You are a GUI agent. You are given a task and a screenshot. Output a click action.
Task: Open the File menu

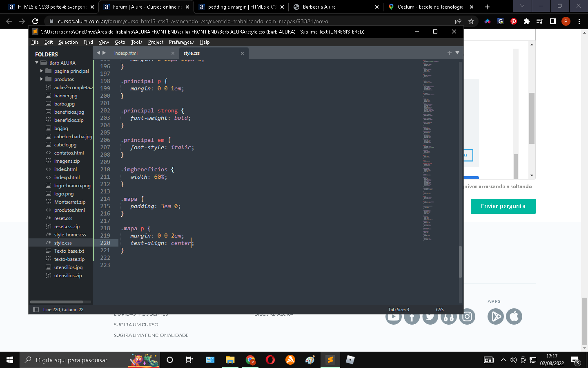click(35, 42)
